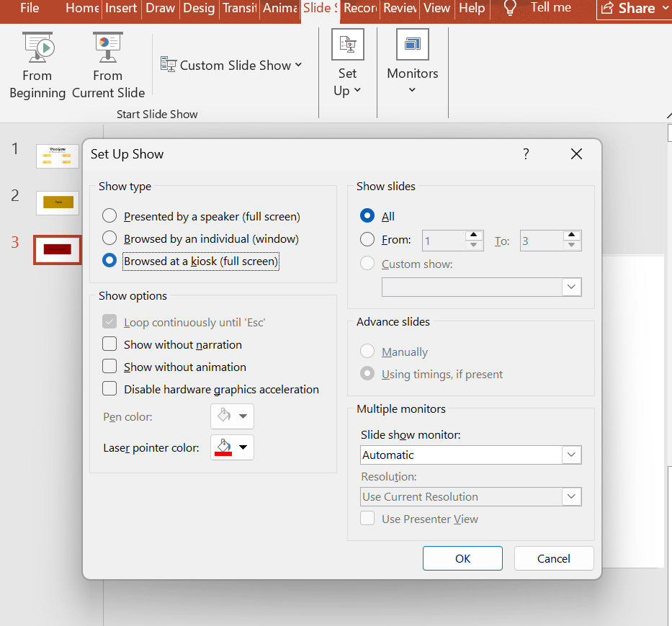Open the Custom Slide Show dropdown
Viewport: 672px width, 626px height.
[231, 66]
